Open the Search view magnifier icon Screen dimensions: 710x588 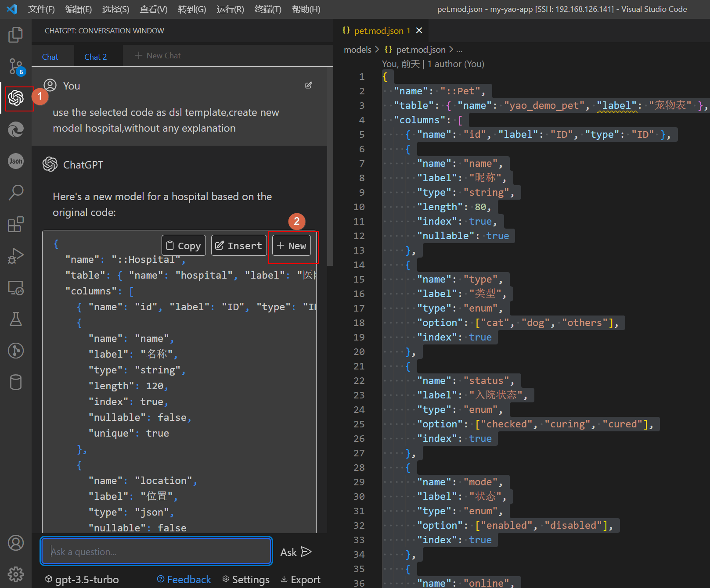coord(16,192)
